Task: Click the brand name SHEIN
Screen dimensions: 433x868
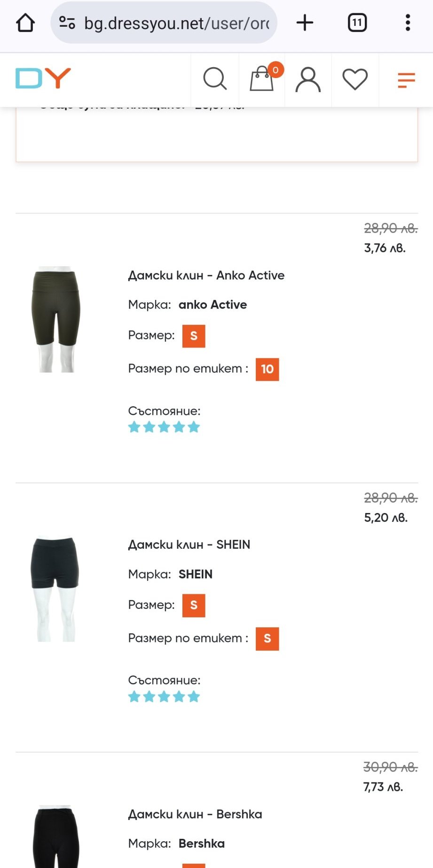Action: (196, 574)
